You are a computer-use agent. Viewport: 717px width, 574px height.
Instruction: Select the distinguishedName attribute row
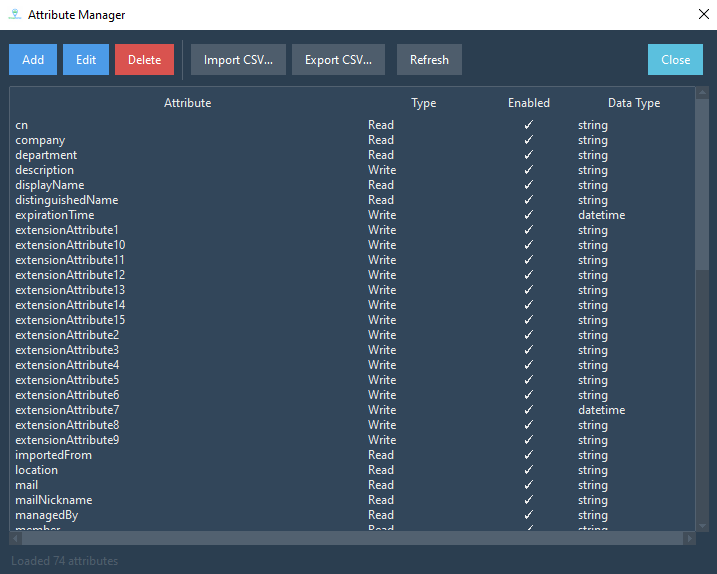tap(67, 200)
